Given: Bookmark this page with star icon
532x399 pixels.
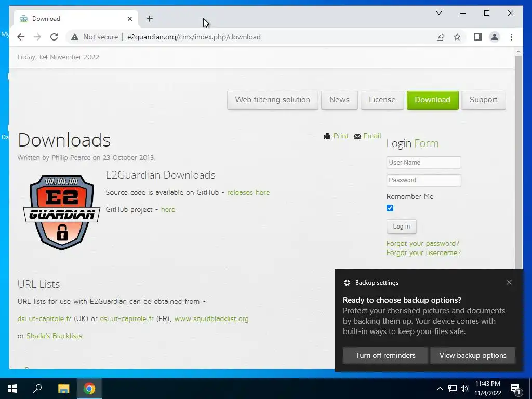Looking at the screenshot, I should point(457,37).
